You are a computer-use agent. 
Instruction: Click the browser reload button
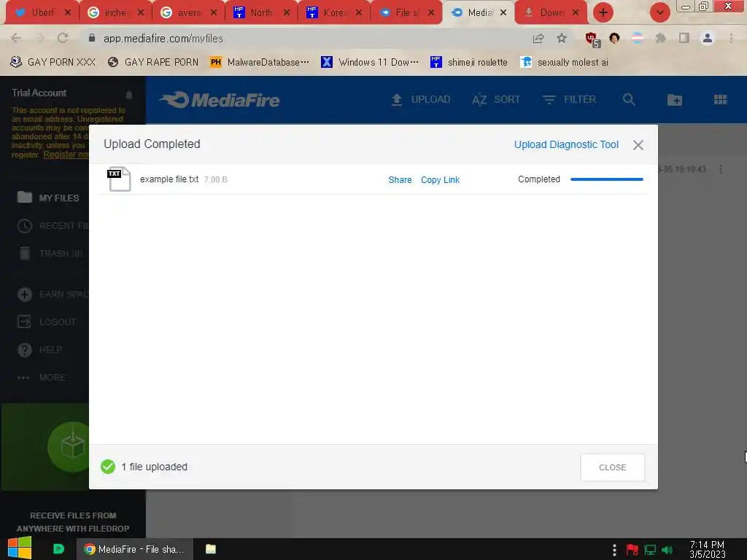tap(63, 38)
